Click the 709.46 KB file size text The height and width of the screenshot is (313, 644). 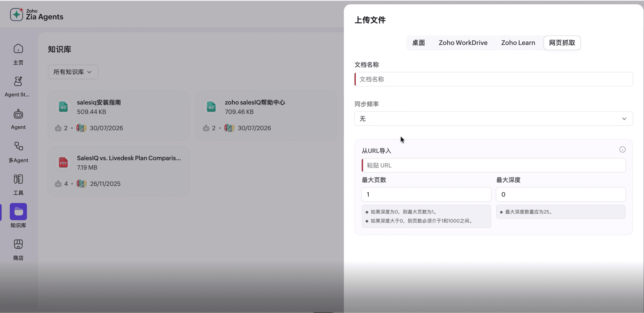pos(239,112)
